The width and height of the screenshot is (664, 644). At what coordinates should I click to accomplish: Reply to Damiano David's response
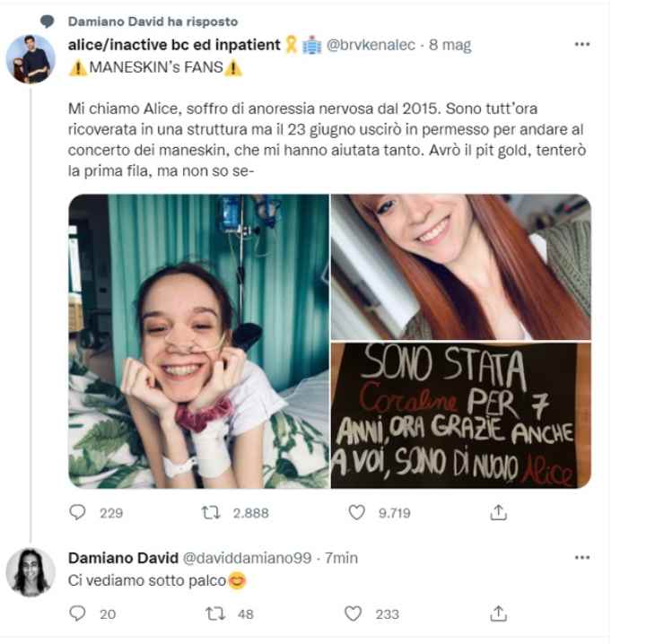pyautogui.click(x=78, y=614)
